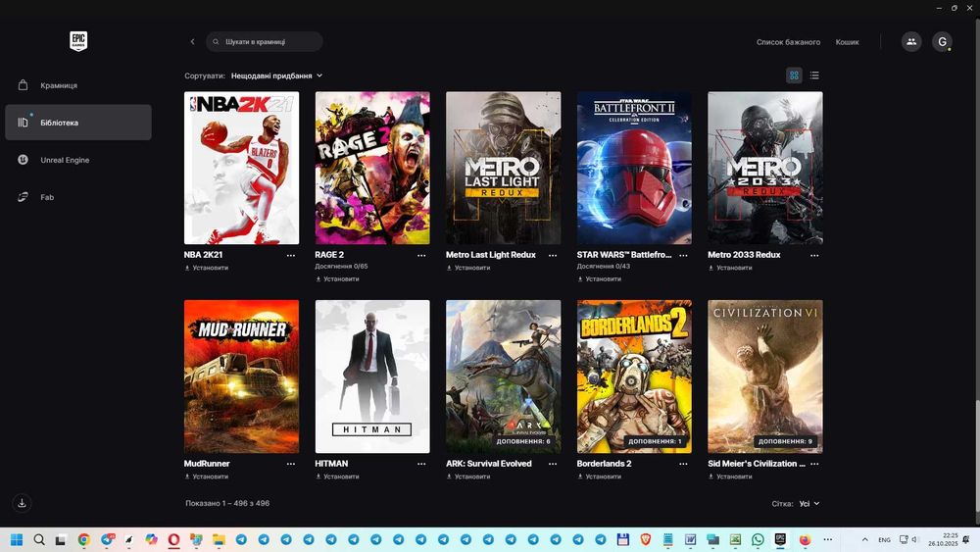Install Metro 2033 Redux
The height and width of the screenshot is (552, 980).
click(730, 268)
